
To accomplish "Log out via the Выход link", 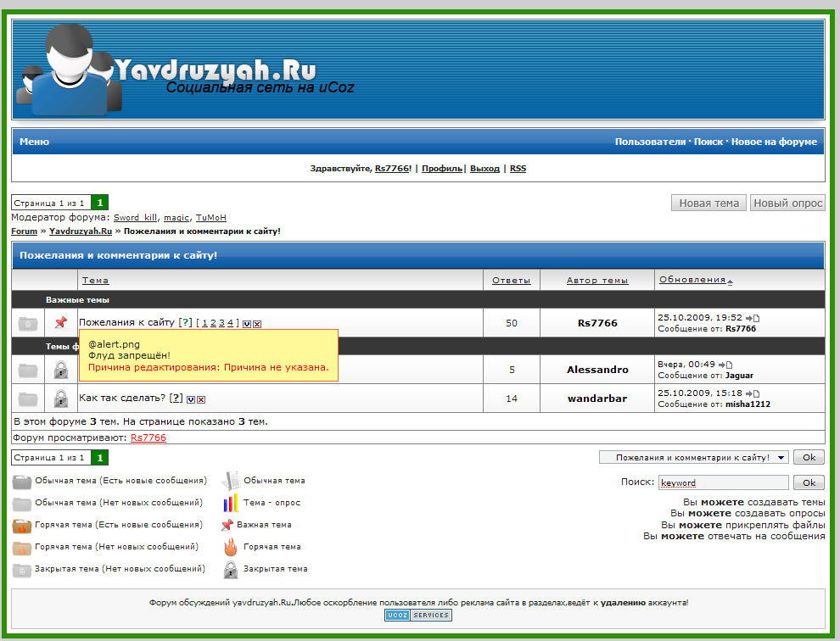I will click(x=484, y=168).
